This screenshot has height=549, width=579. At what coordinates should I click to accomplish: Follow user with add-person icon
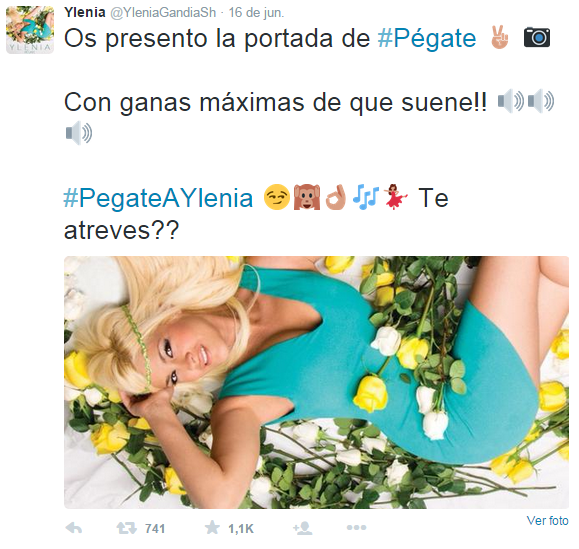(303, 528)
